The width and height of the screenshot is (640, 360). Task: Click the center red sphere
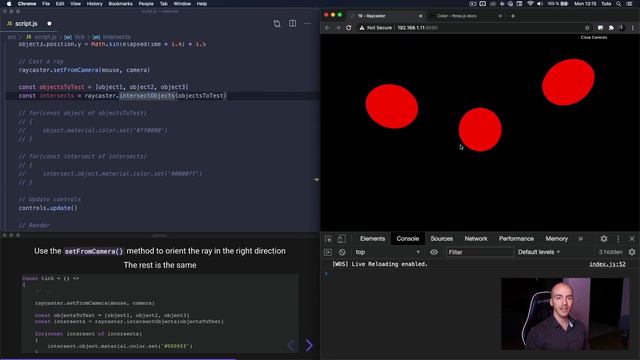[480, 129]
